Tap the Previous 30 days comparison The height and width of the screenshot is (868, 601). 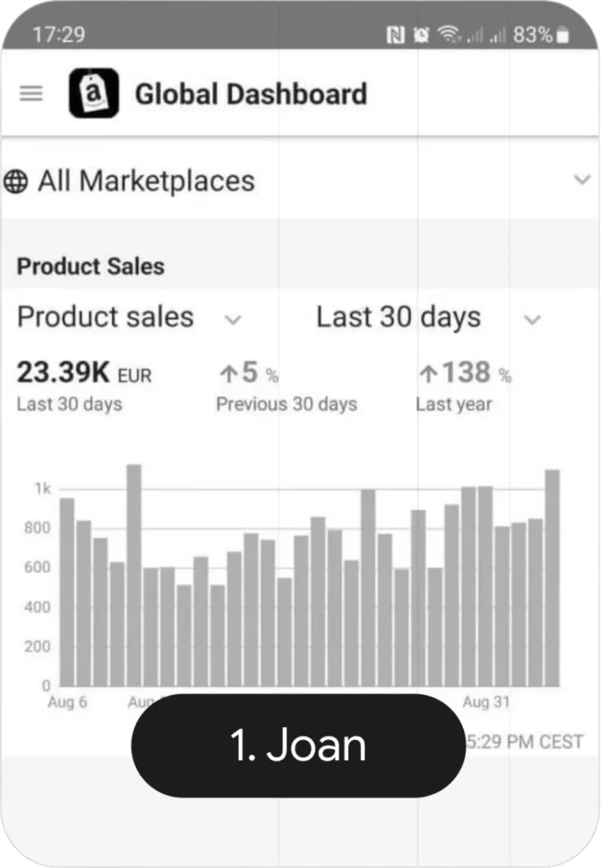tap(286, 404)
